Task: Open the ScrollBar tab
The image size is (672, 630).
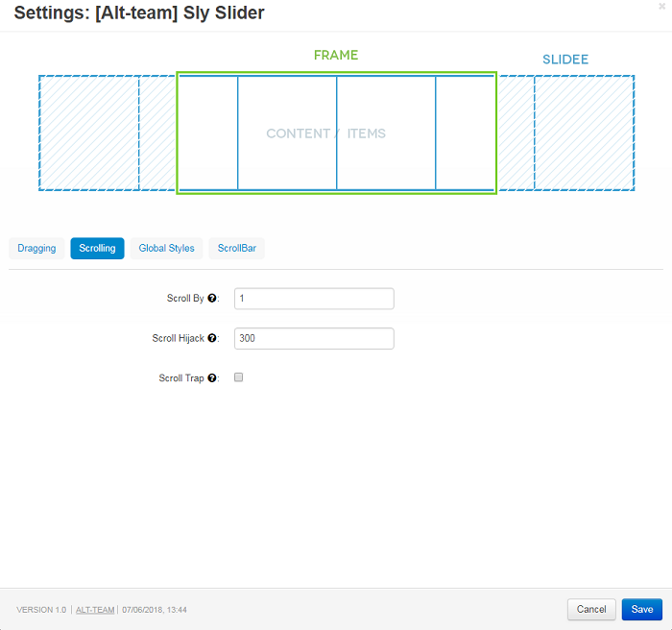Action: click(236, 249)
